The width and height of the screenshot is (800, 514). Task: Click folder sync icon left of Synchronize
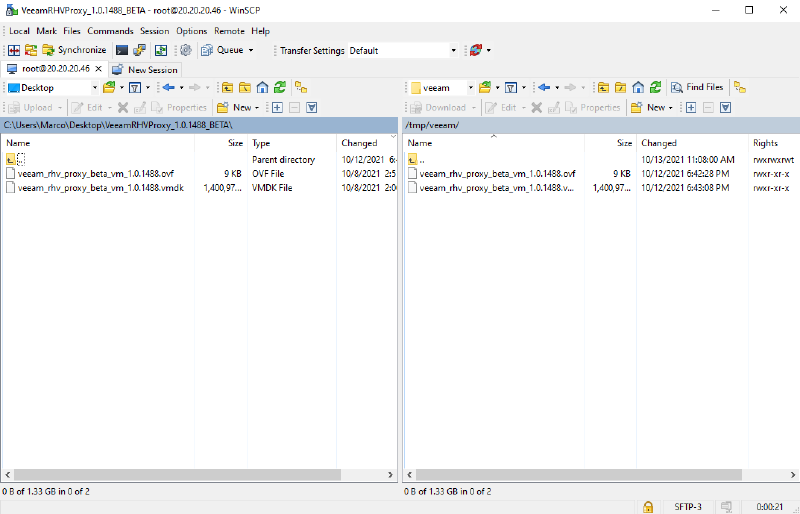pyautogui.click(x=31, y=50)
